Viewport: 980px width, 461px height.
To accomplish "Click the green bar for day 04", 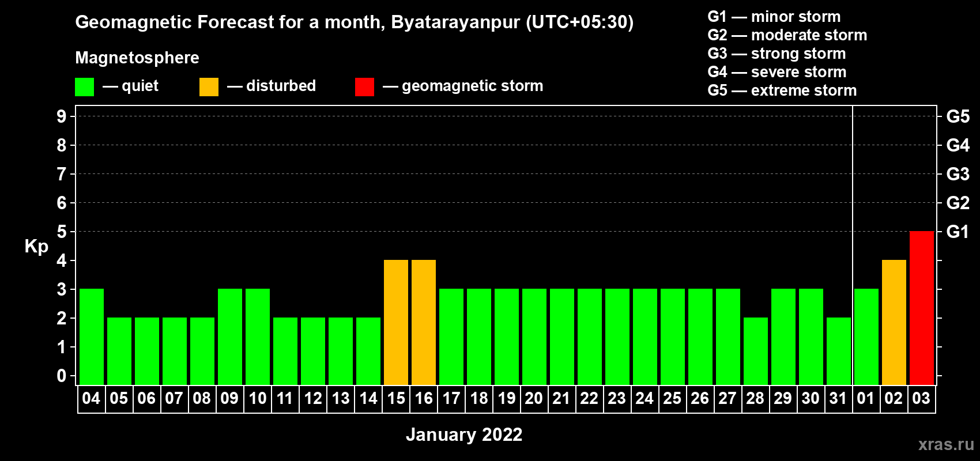I will pos(92,337).
